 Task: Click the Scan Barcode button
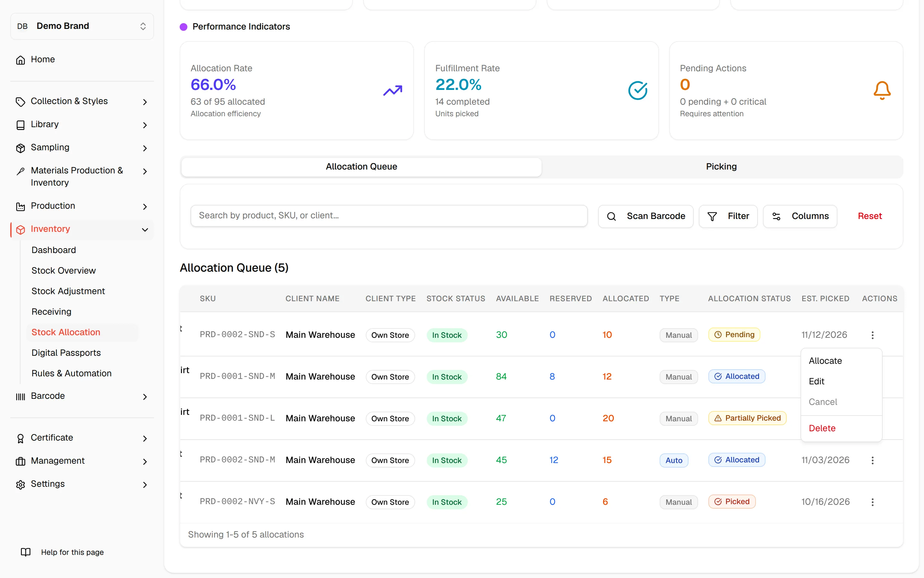point(646,216)
